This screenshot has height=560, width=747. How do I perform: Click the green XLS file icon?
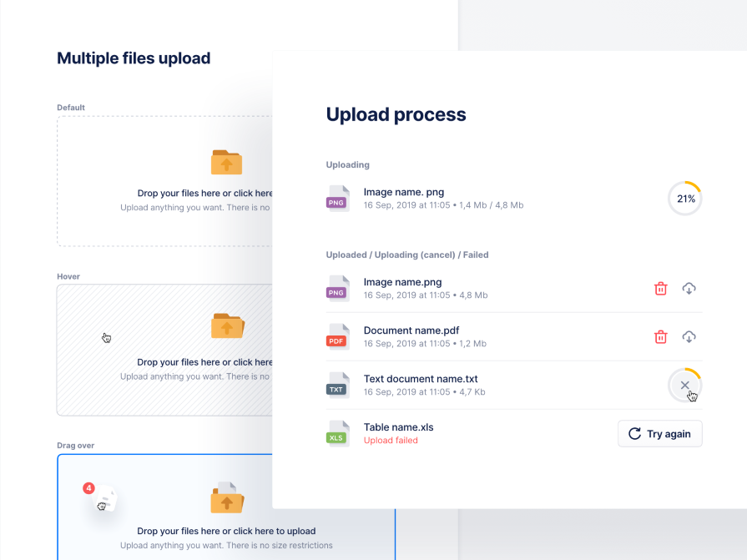337,433
